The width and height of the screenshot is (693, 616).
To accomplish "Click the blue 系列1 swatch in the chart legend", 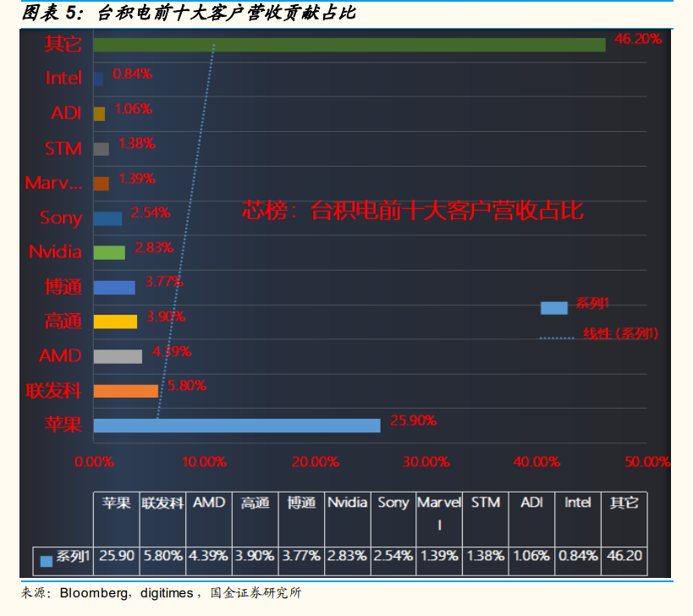I will 554,308.
